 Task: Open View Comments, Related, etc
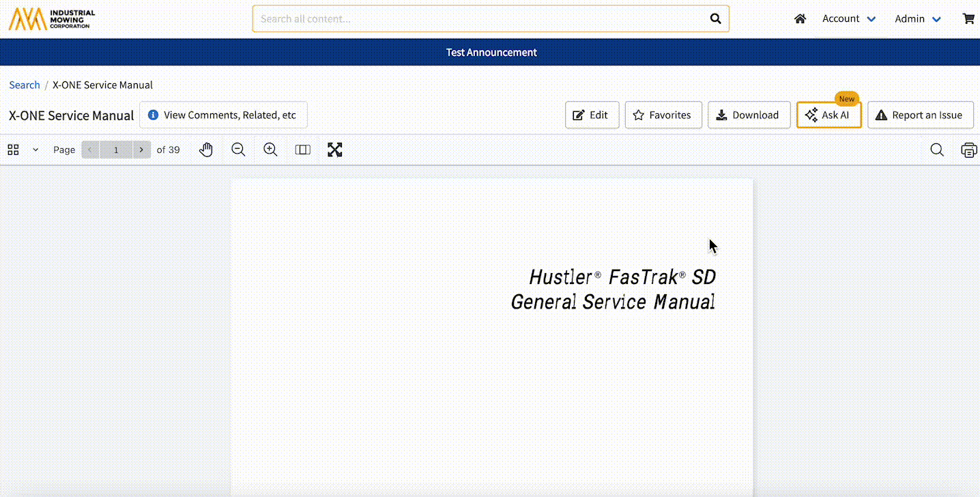pyautogui.click(x=223, y=115)
